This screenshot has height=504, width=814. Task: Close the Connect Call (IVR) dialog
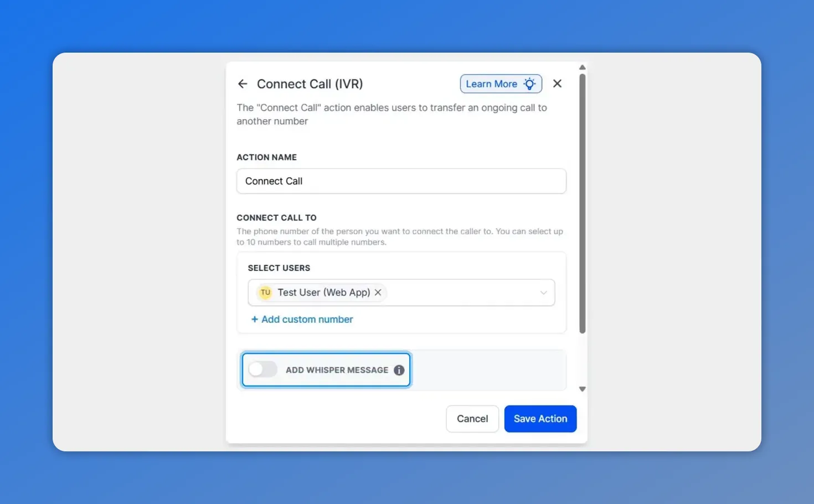pos(557,83)
